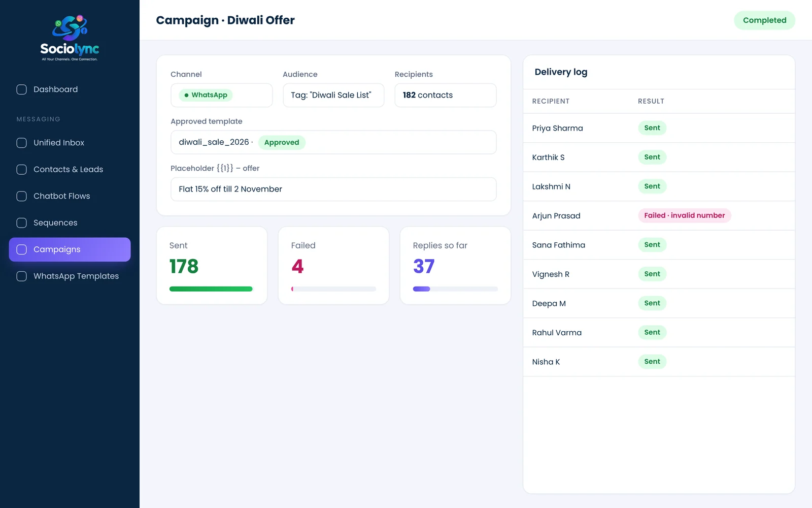
Task: Select recipient Lakshmi N
Action: tap(551, 186)
